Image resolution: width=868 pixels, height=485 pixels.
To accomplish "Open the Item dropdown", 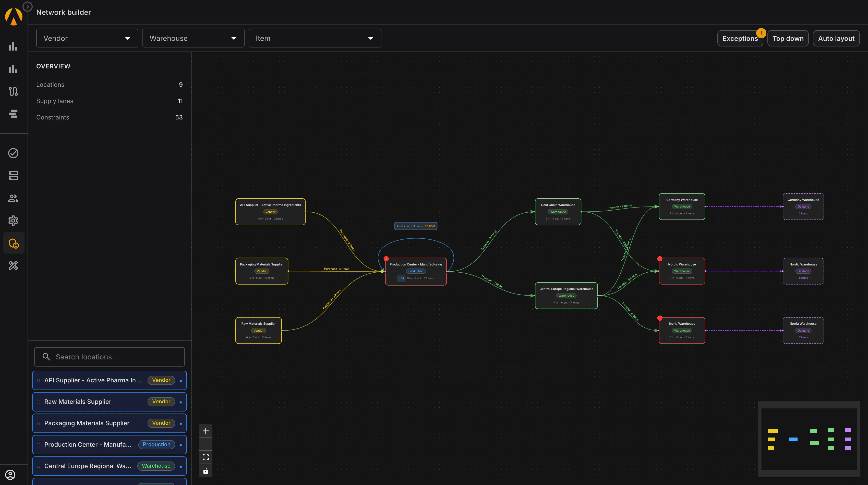I will click(315, 38).
